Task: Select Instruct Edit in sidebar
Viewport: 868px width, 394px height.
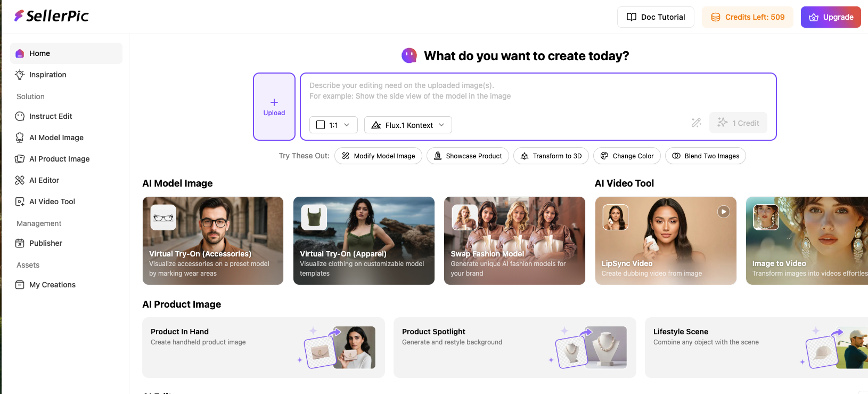Action: point(66,116)
